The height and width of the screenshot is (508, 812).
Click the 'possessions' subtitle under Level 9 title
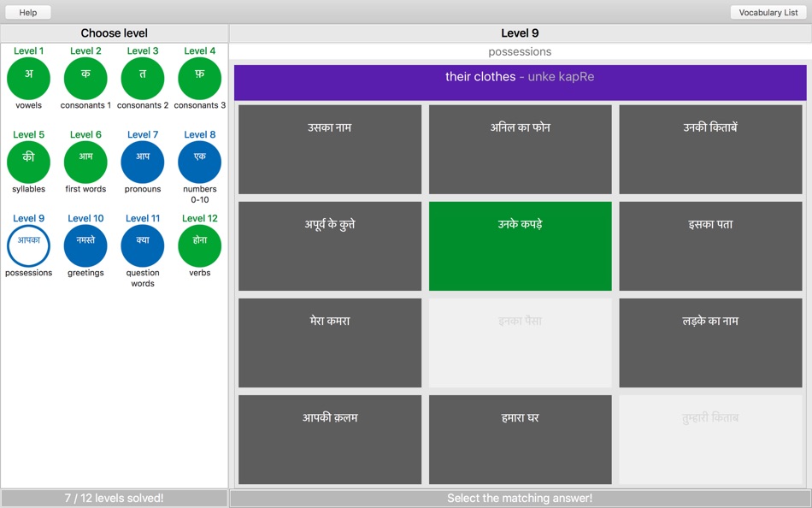(520, 52)
